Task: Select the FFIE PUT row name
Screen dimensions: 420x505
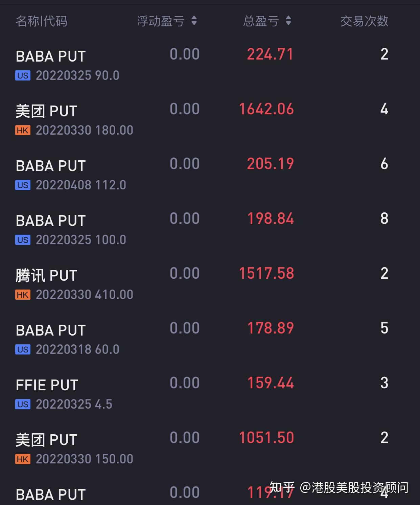Action: point(47,385)
